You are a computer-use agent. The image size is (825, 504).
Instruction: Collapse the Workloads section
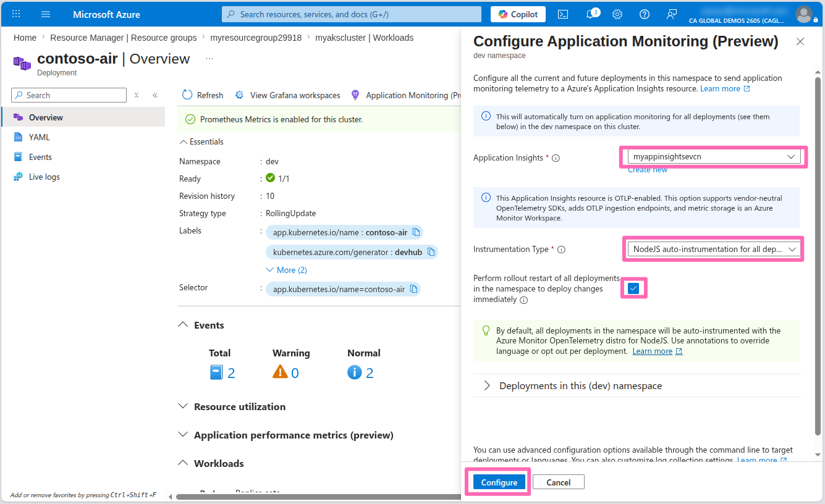(x=211, y=463)
